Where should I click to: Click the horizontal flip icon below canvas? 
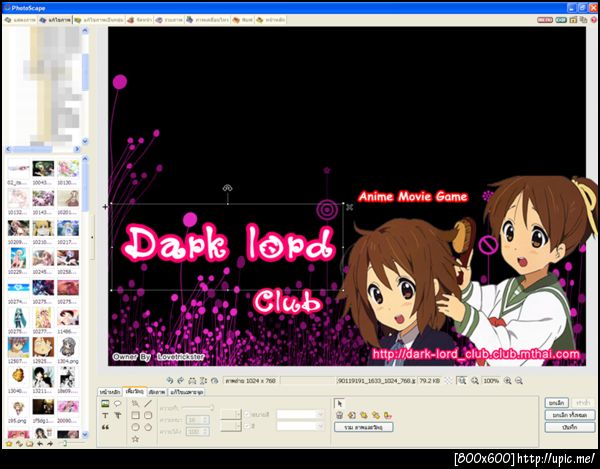pyautogui.click(x=192, y=381)
